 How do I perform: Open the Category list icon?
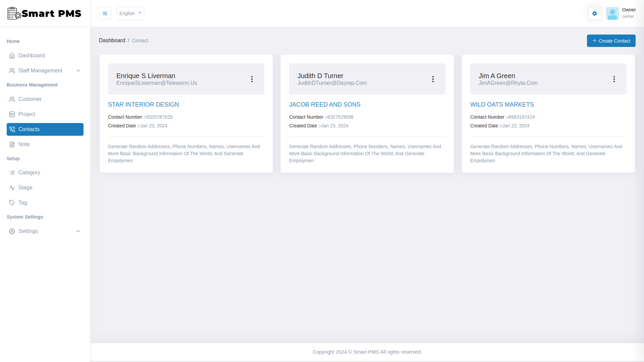(x=12, y=172)
